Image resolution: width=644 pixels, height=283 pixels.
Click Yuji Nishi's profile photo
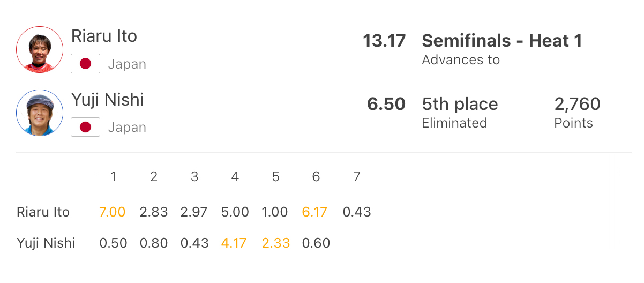pos(40,113)
